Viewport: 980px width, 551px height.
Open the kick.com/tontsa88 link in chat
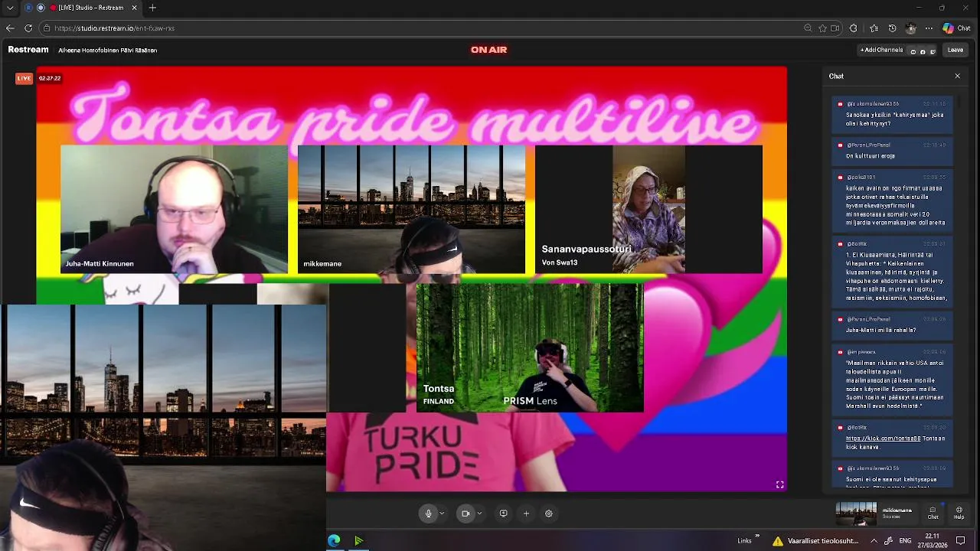[883, 439]
